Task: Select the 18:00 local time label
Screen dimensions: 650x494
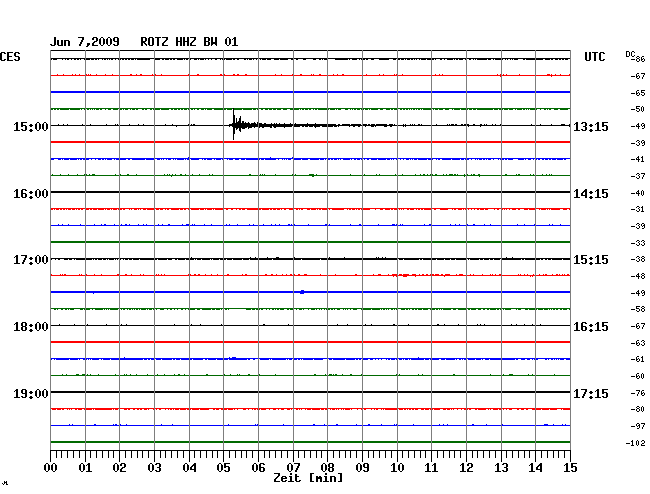Action: tap(31, 327)
